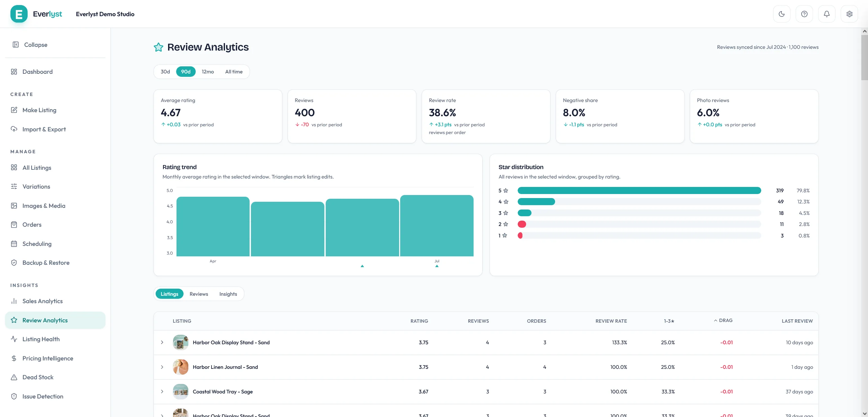868x417 pixels.
Task: Select the All time range
Action: click(234, 71)
